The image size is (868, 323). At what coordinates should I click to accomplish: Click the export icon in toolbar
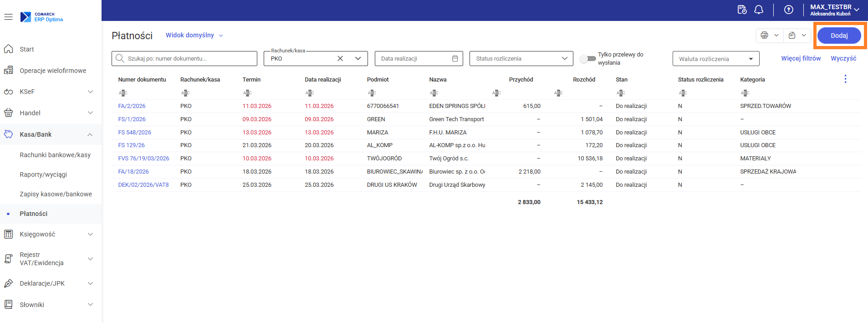coord(792,35)
